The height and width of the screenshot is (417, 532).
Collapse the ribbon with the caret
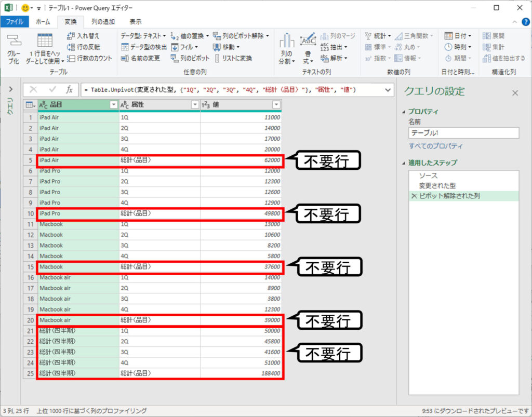(x=514, y=22)
